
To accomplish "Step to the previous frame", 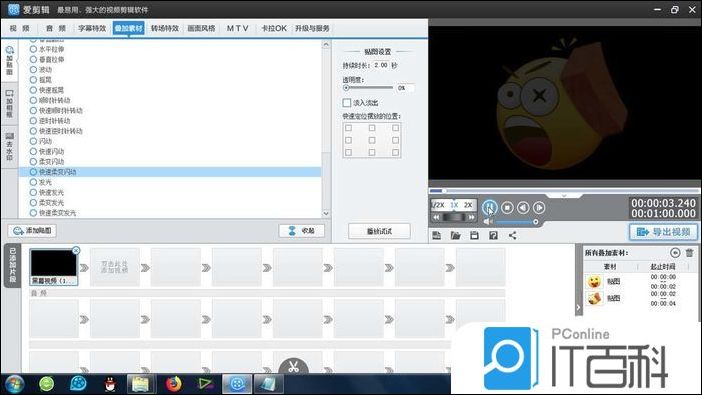I will pos(523,207).
